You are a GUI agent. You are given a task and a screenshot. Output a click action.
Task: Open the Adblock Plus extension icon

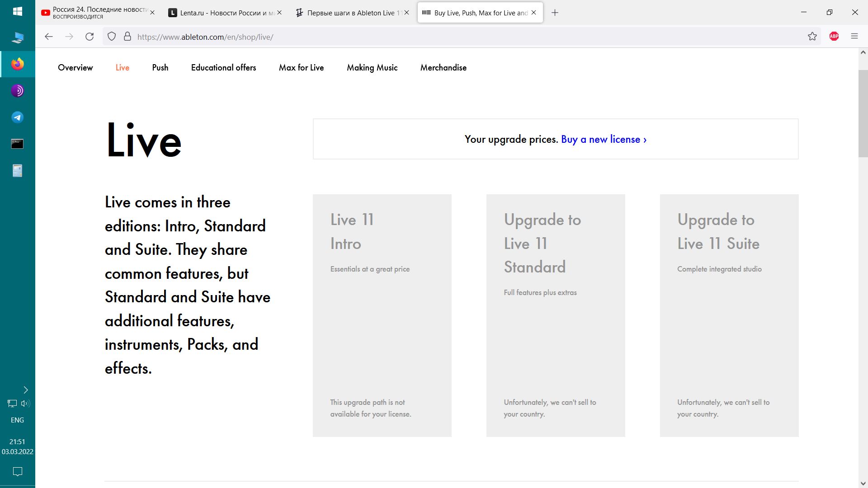[x=834, y=37]
